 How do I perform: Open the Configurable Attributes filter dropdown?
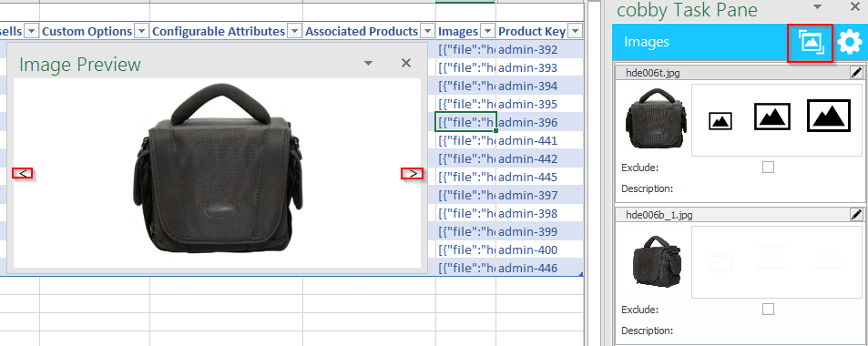tap(294, 32)
